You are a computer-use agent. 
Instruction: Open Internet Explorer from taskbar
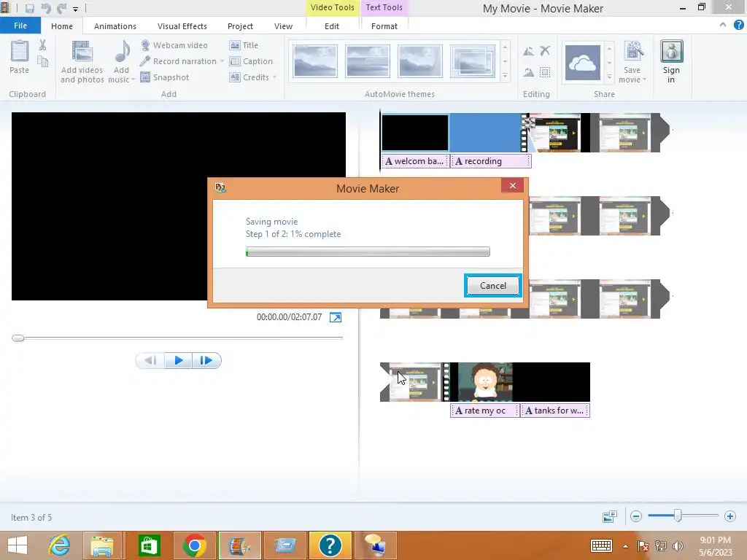60,545
